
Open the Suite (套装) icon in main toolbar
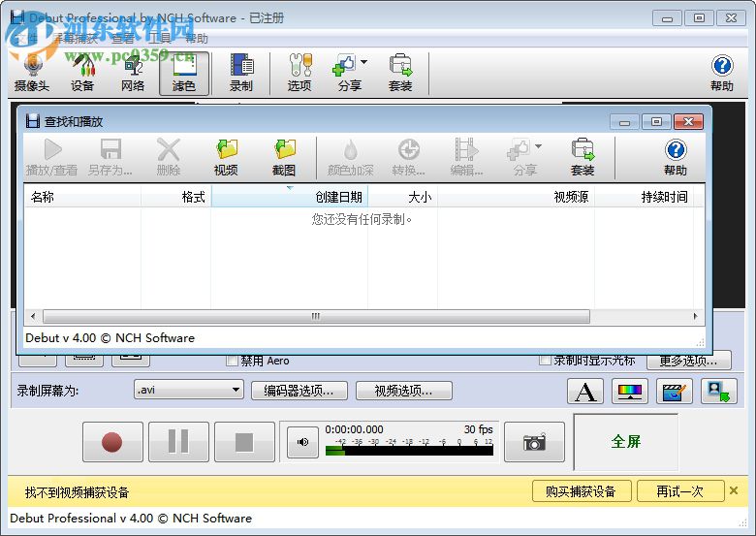click(x=400, y=74)
